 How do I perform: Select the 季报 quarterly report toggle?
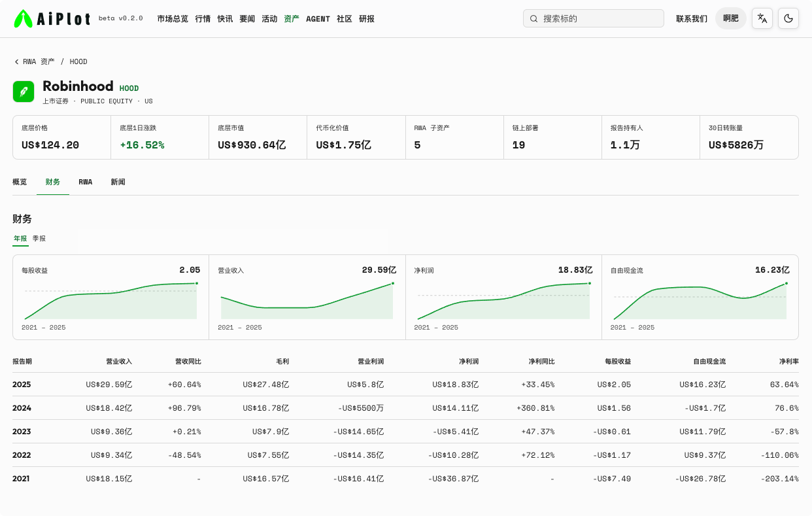pyautogui.click(x=39, y=239)
